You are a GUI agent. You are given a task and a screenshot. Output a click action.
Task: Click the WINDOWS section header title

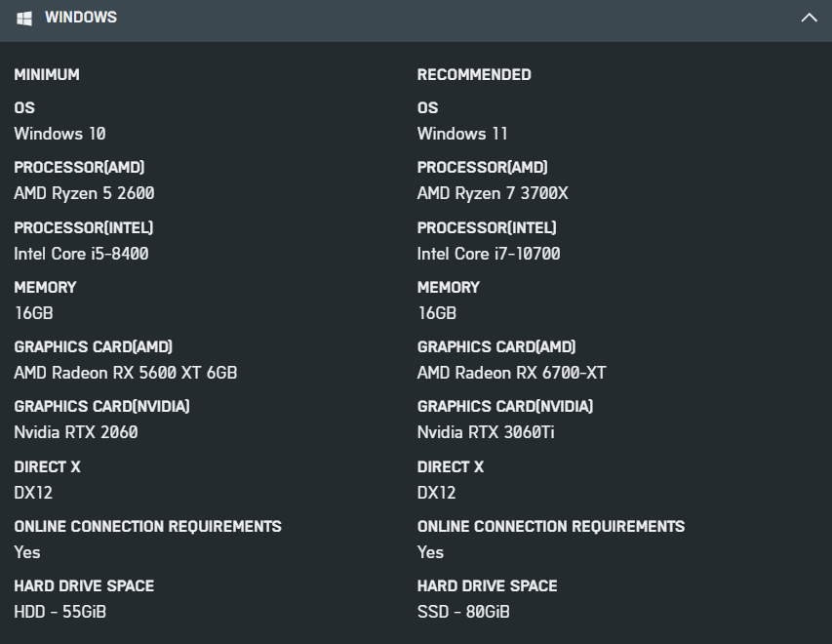click(80, 18)
